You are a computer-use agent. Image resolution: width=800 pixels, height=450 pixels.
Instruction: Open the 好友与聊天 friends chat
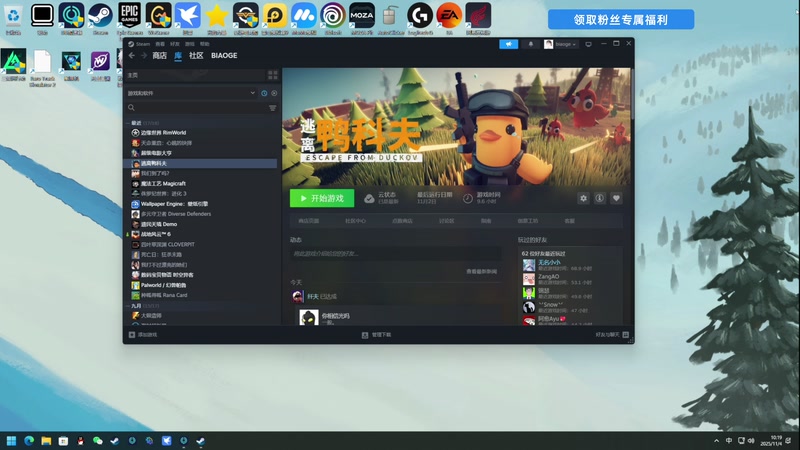(612, 335)
